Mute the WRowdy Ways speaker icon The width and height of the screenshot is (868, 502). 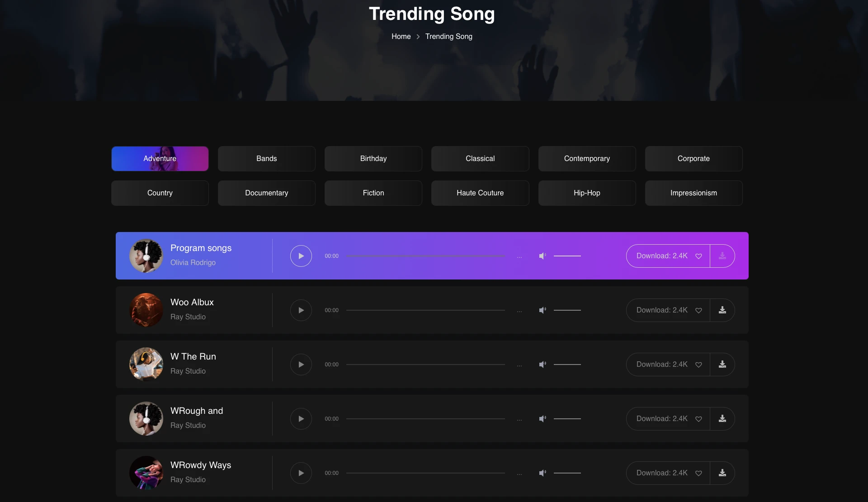542,473
